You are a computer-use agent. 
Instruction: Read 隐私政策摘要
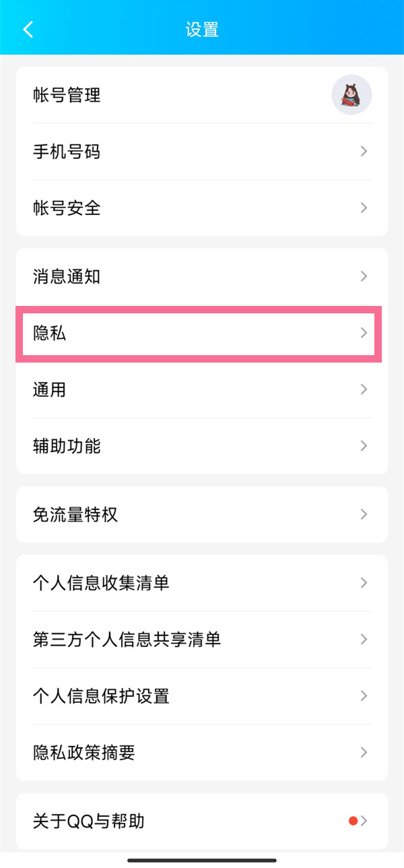(x=84, y=752)
